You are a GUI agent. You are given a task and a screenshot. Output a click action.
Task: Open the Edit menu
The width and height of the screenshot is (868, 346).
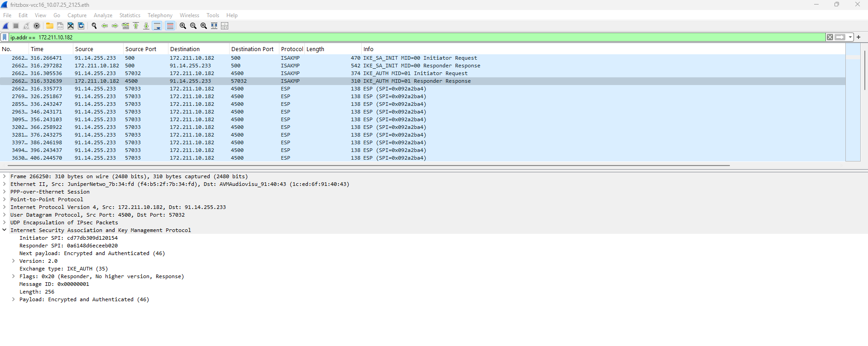(x=23, y=15)
